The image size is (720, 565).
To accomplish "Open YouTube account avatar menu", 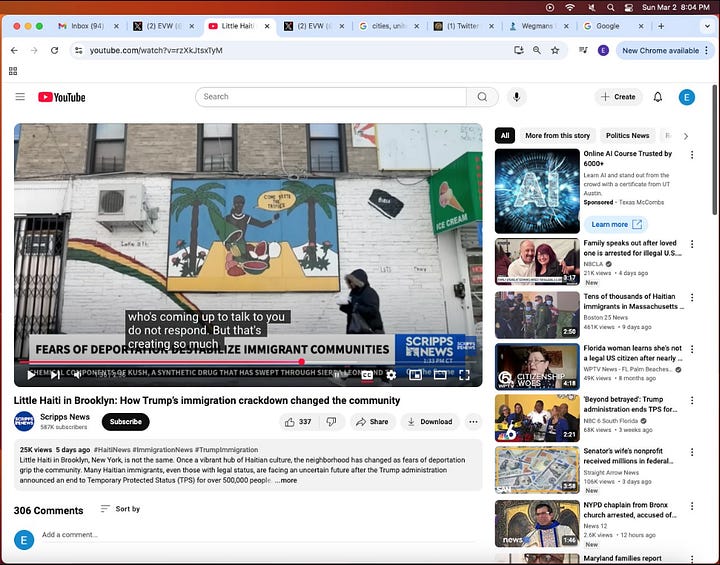I will click(x=686, y=97).
